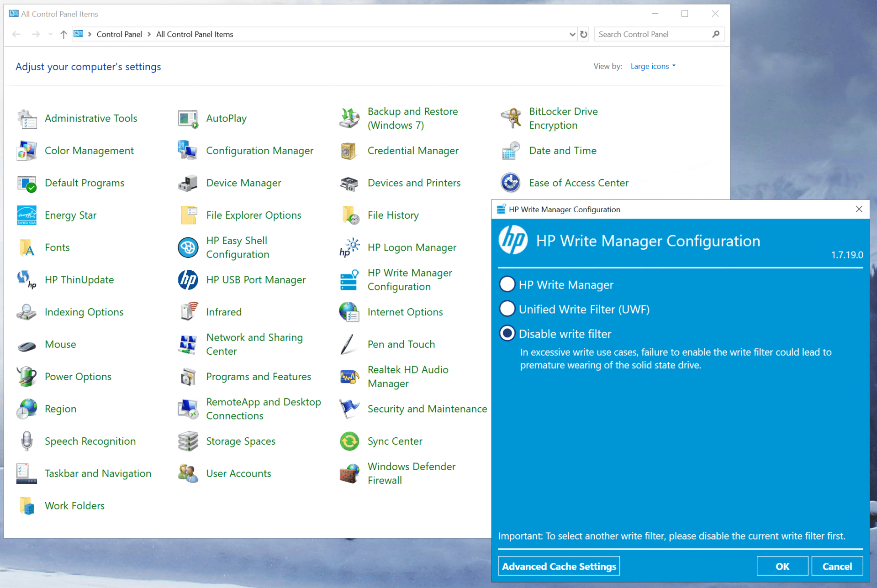
Task: Click the Energy Star icon
Action: tap(27, 215)
